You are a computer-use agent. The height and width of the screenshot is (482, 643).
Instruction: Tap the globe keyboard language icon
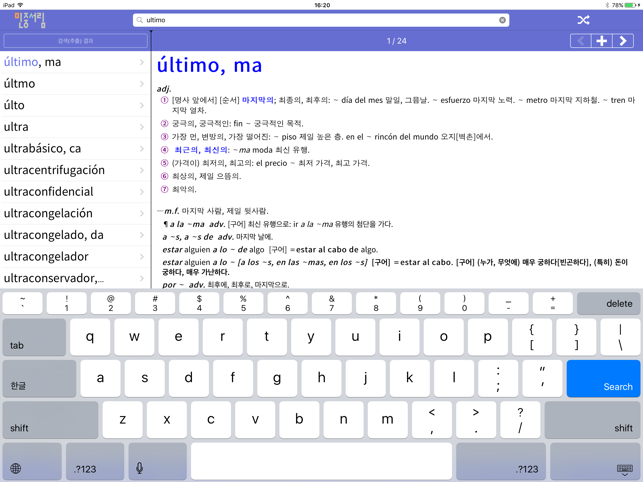pyautogui.click(x=16, y=467)
